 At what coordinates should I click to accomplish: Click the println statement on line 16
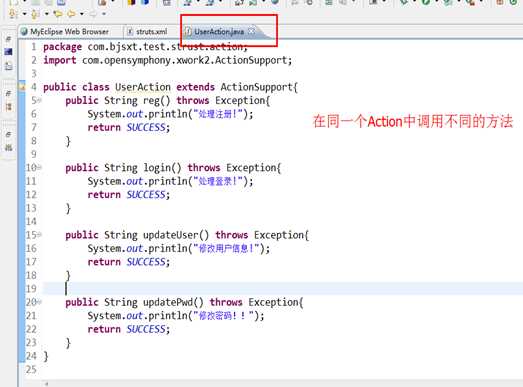click(x=179, y=249)
